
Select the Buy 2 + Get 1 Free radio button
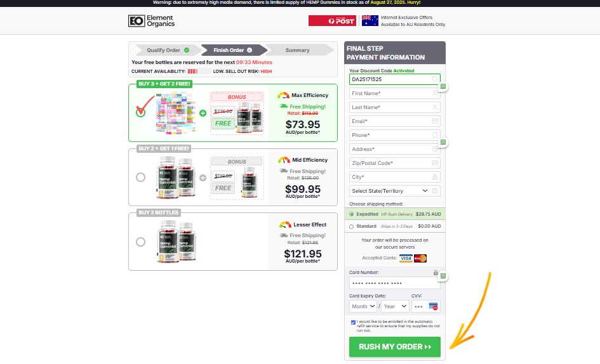click(x=140, y=178)
